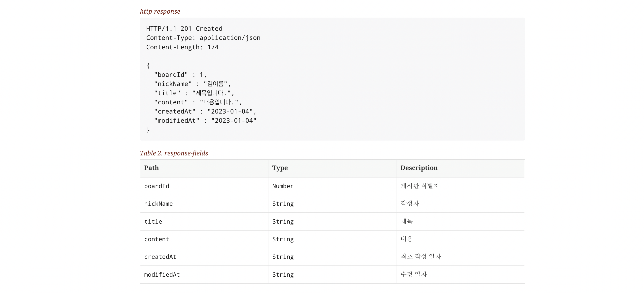Click the content path cell
The image size is (644, 293).
tap(157, 239)
